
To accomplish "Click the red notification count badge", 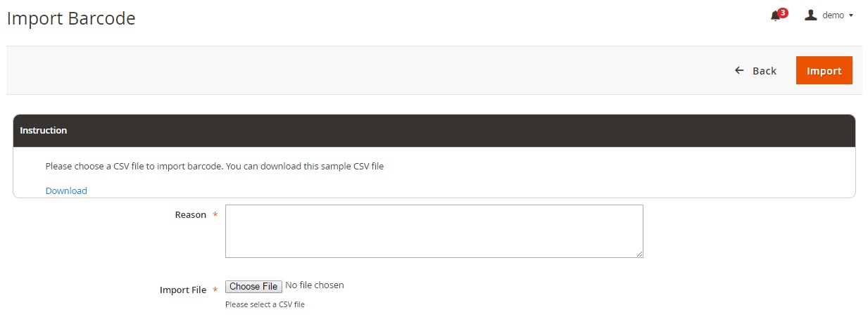I will pyautogui.click(x=783, y=13).
